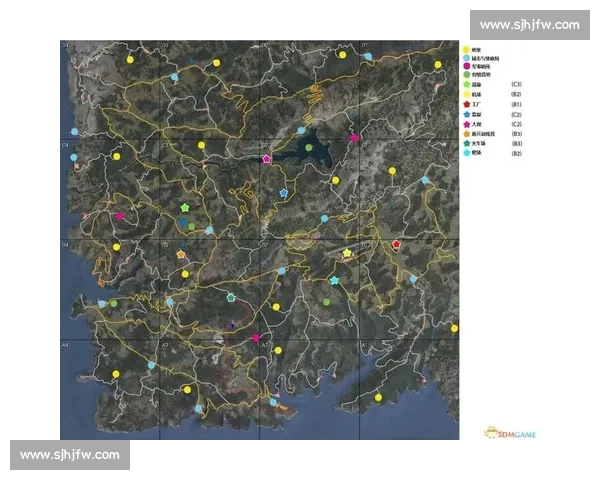
Task: Click the magenta star icon in the legend
Action: [x=466, y=124]
